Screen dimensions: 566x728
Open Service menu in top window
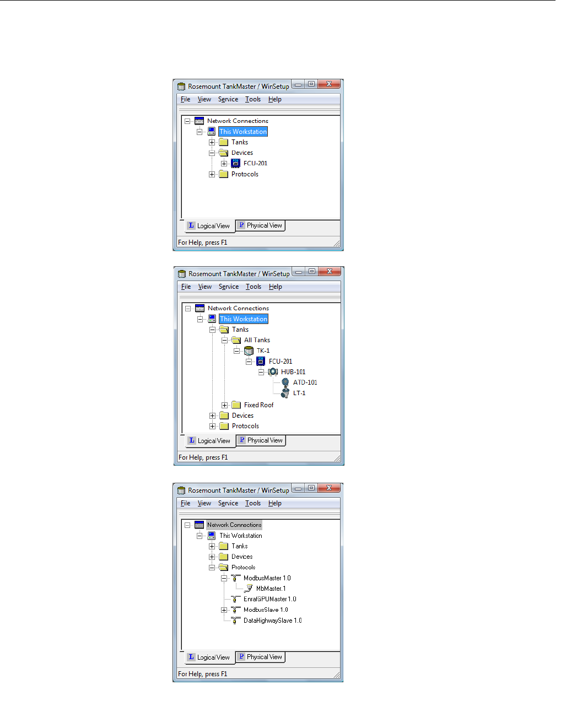[x=228, y=99]
